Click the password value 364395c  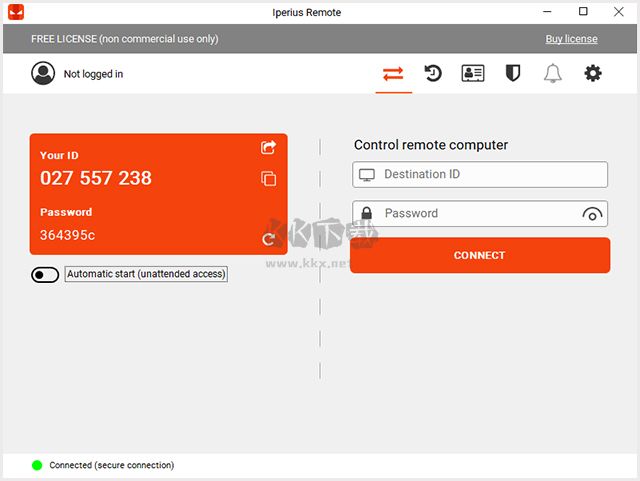67,235
